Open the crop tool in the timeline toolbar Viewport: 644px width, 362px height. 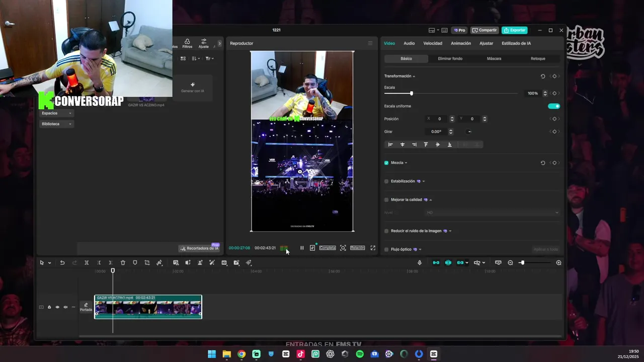point(147,262)
